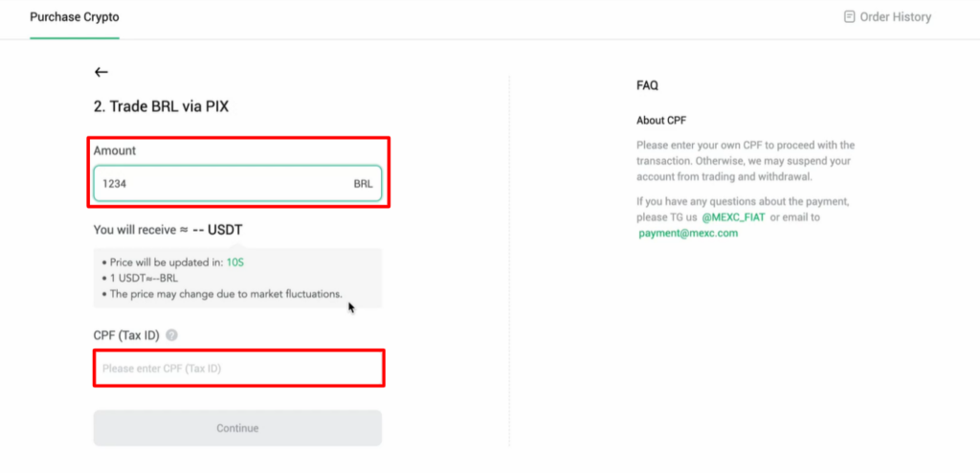The height and width of the screenshot is (473, 980).
Task: Switch to the Purchase Crypto tab
Action: tap(75, 17)
